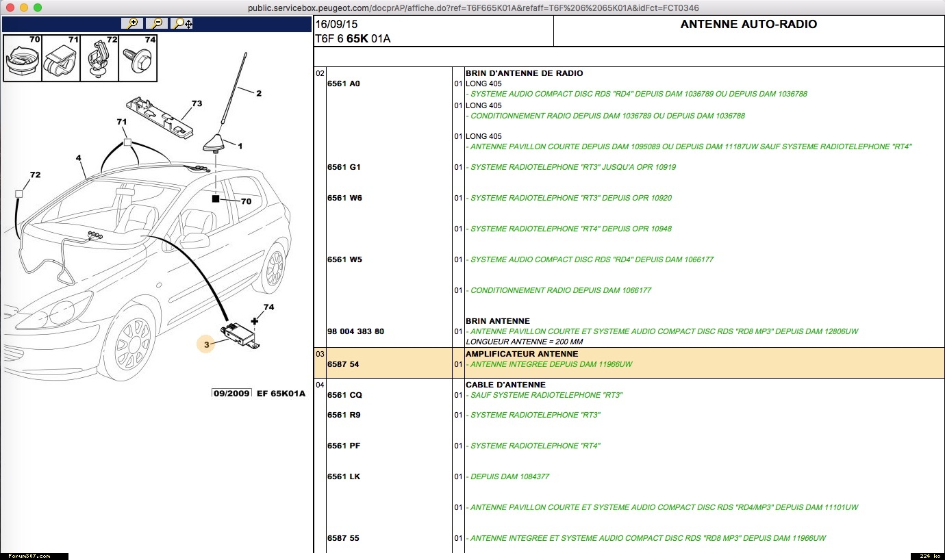Click highlighted callout 3 on the diagram
This screenshot has height=560, width=945.
coord(206,344)
